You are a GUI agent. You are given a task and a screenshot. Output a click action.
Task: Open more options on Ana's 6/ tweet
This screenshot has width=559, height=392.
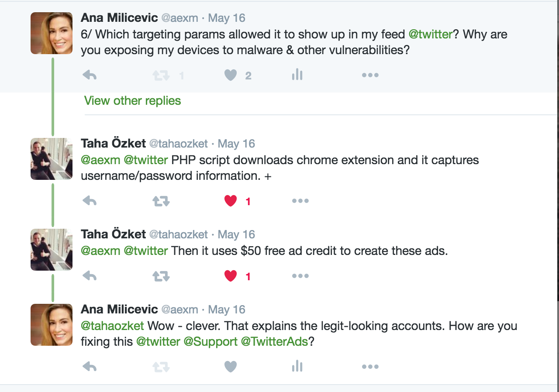click(x=370, y=75)
